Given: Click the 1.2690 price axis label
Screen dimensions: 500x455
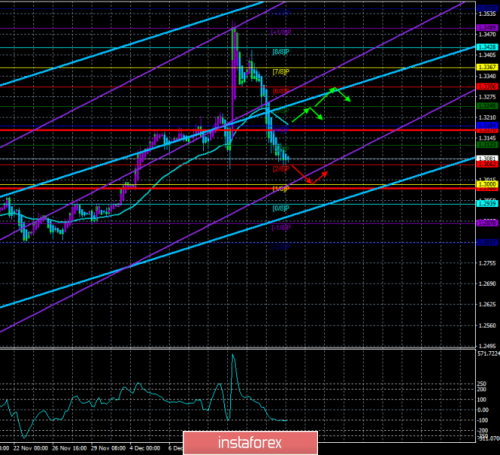Looking at the screenshot, I should pyautogui.click(x=487, y=284).
